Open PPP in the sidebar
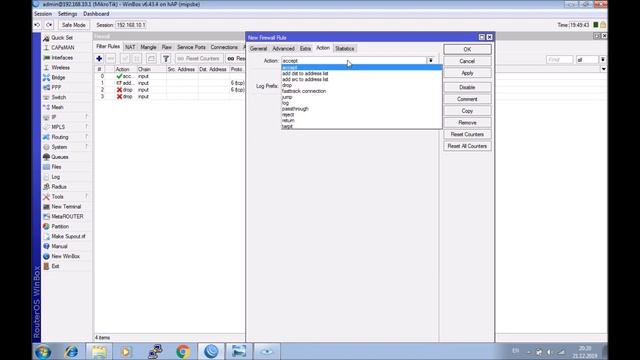This screenshot has height=360, width=640. coord(56,87)
